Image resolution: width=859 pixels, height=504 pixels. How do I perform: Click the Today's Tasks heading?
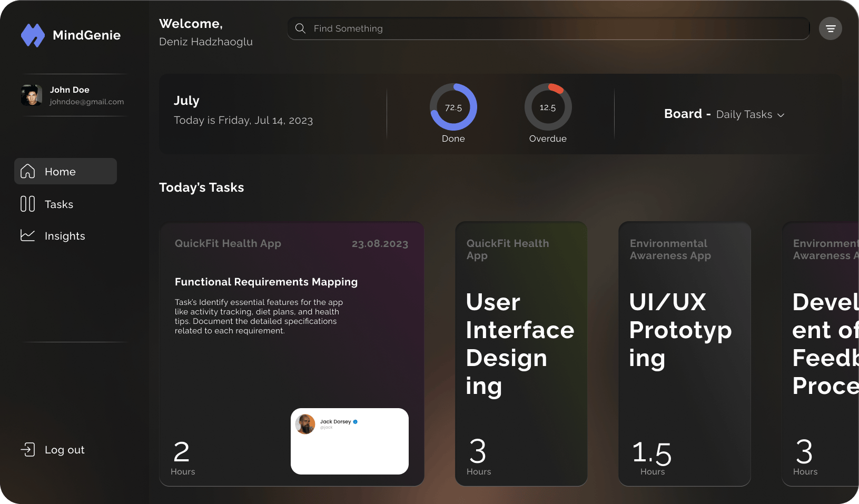201,187
